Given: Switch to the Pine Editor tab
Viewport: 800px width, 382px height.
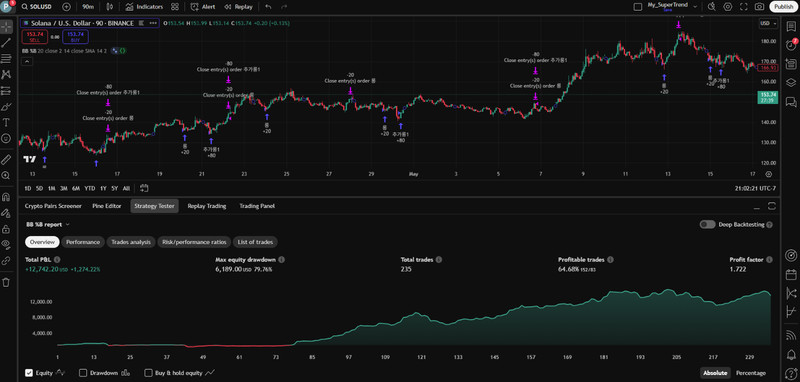Looking at the screenshot, I should (x=107, y=206).
